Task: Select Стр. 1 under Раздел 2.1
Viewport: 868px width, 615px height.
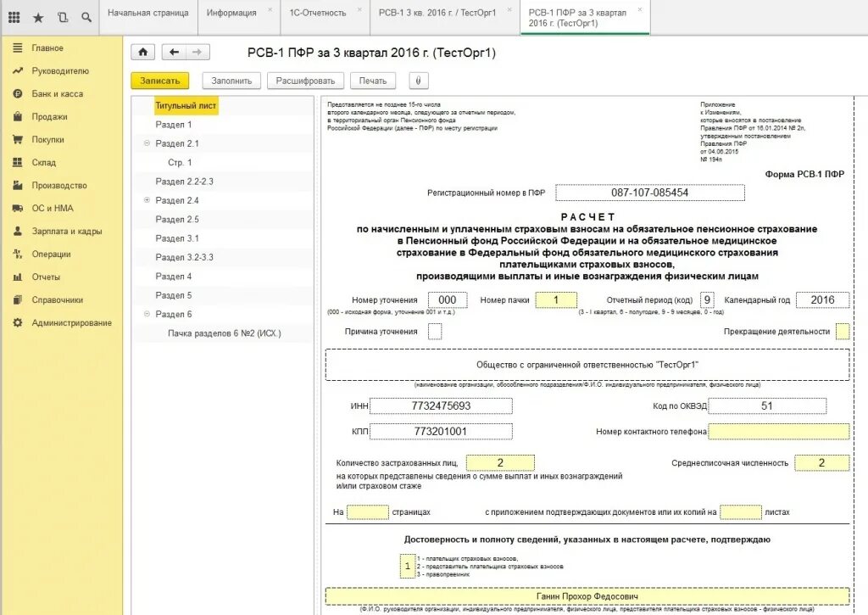Action: coord(180,162)
